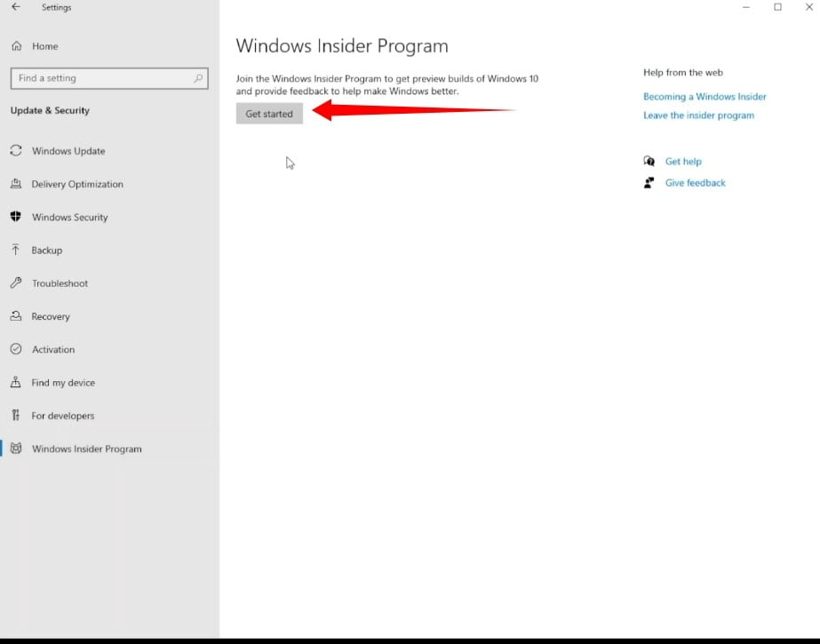Click the Find my device icon

pos(16,382)
